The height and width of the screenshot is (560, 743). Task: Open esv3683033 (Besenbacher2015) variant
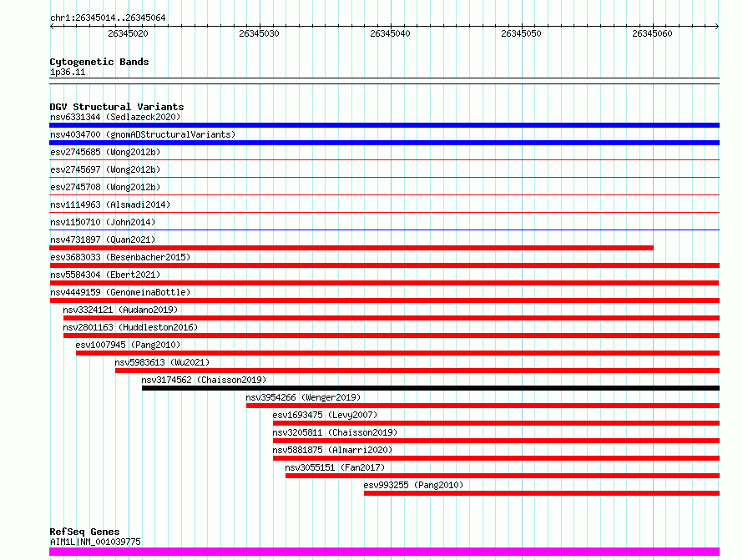[120, 257]
